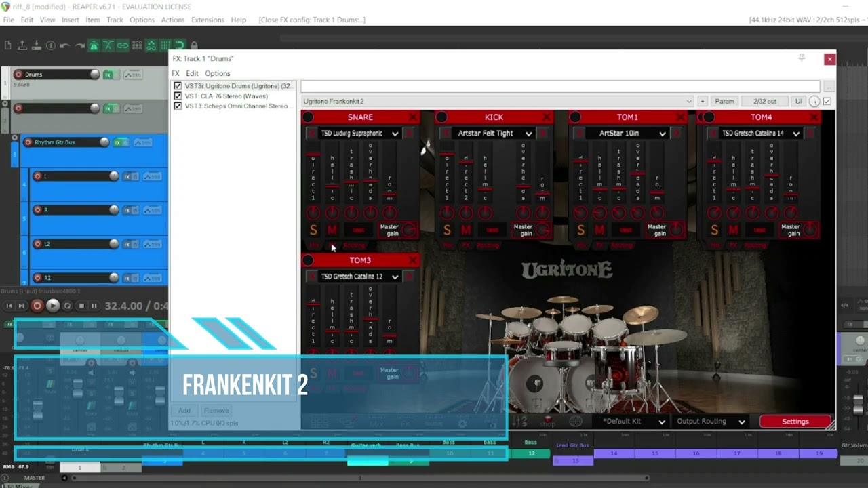
Task: Click the Undo arrow toolbar icon
Action: pos(64,45)
